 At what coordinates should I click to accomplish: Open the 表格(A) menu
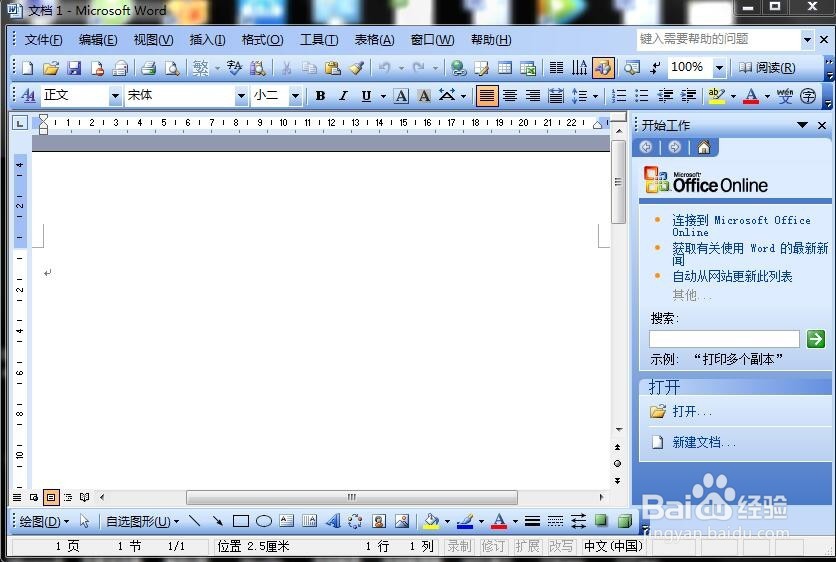(375, 39)
